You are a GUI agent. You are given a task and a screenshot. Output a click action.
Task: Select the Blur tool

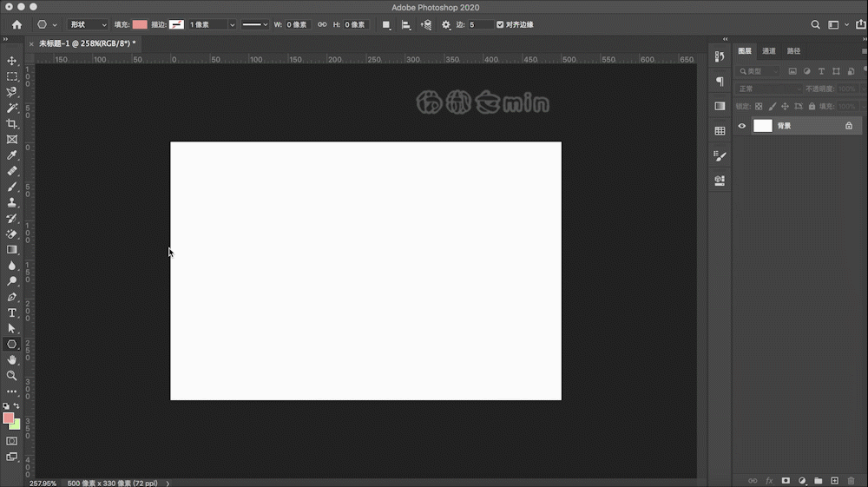pyautogui.click(x=11, y=266)
